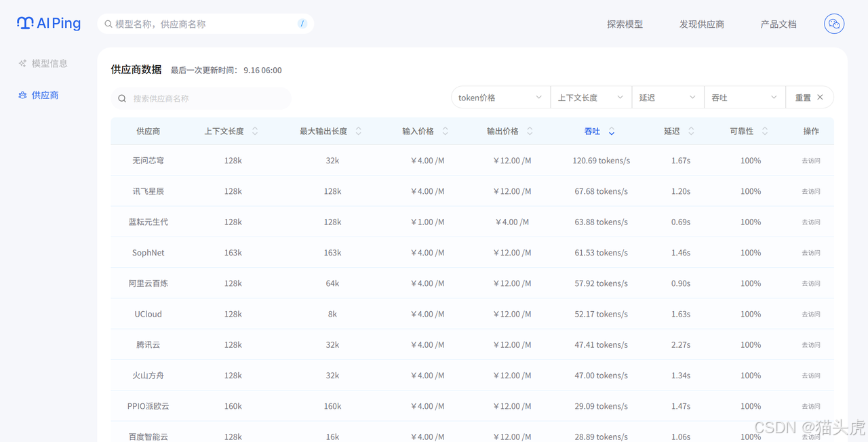Click the 重置 filters button
The height and width of the screenshot is (442, 868).
[x=810, y=98]
